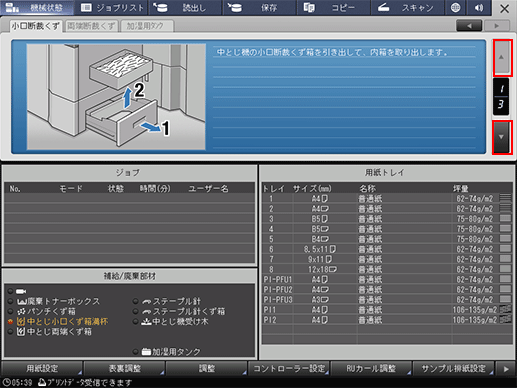Select 中とじ機受け木 item

point(170,322)
